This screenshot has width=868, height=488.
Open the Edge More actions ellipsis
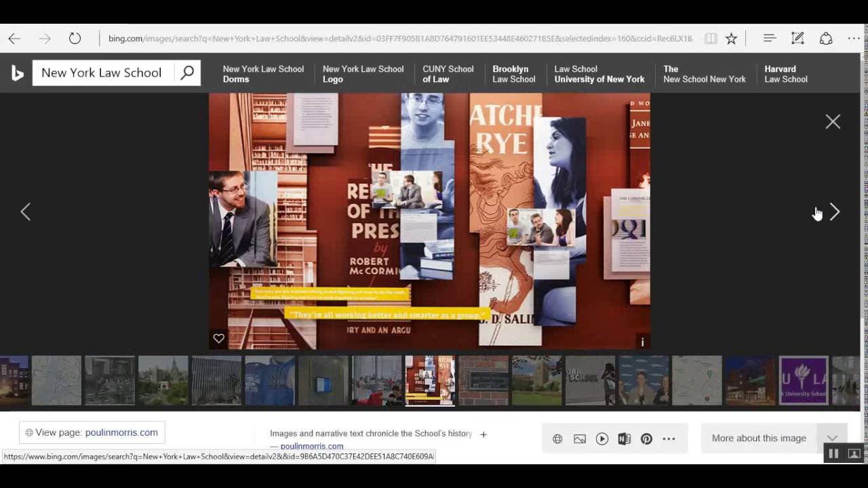[853, 39]
